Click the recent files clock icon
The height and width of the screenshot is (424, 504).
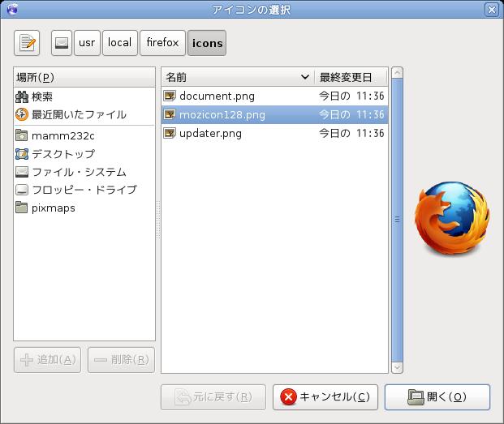tap(22, 114)
